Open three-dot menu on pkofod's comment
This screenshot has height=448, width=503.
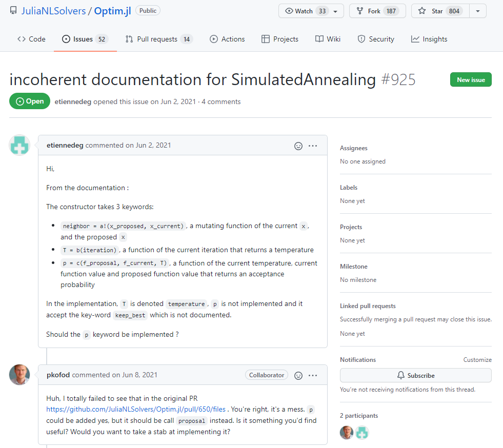tap(313, 375)
